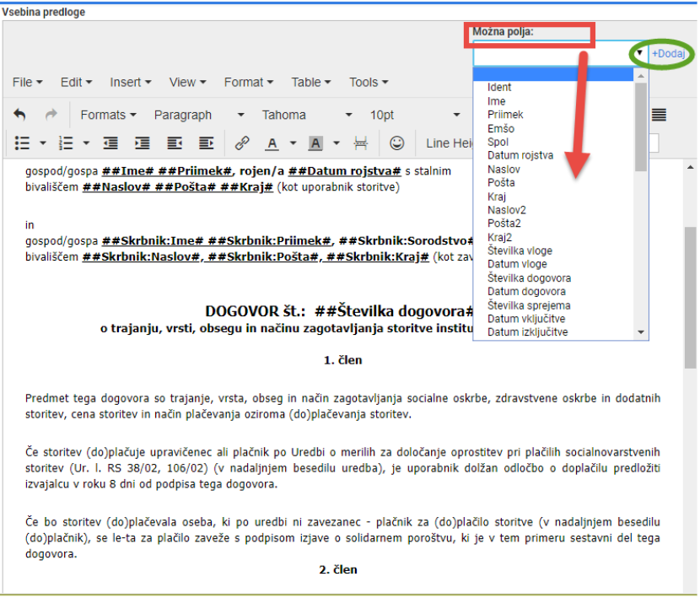Select Datum vključitve from field list
The height and width of the screenshot is (598, 700).
(x=553, y=319)
